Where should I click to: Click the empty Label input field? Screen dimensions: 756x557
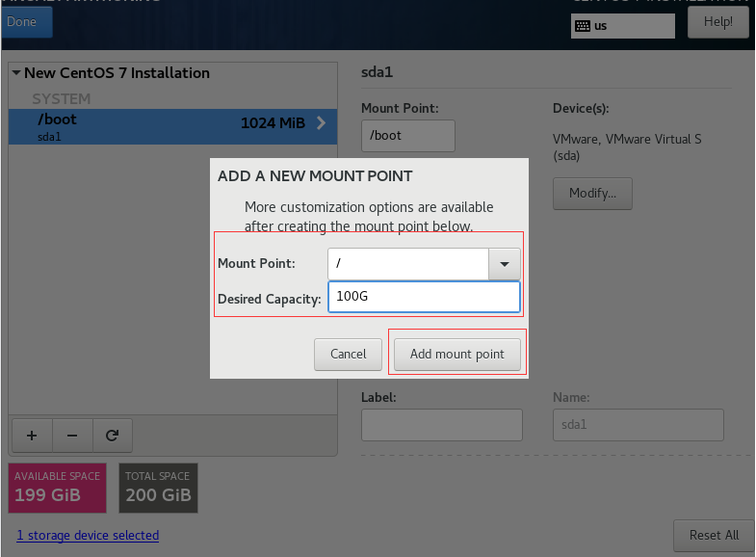[x=442, y=425]
